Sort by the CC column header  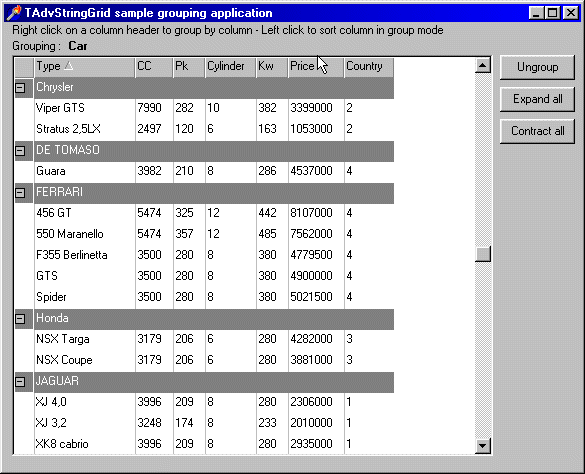click(x=154, y=67)
